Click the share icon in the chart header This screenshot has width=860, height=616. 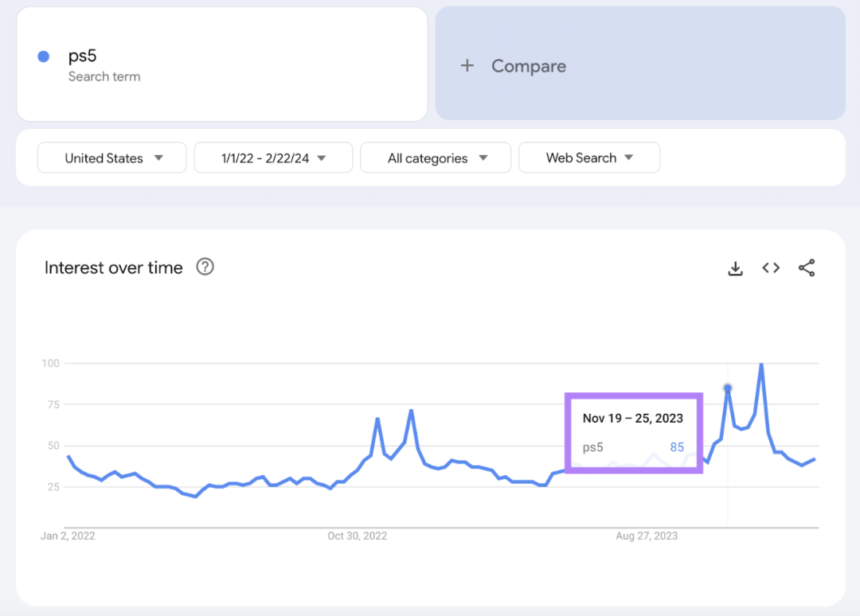pos(807,268)
